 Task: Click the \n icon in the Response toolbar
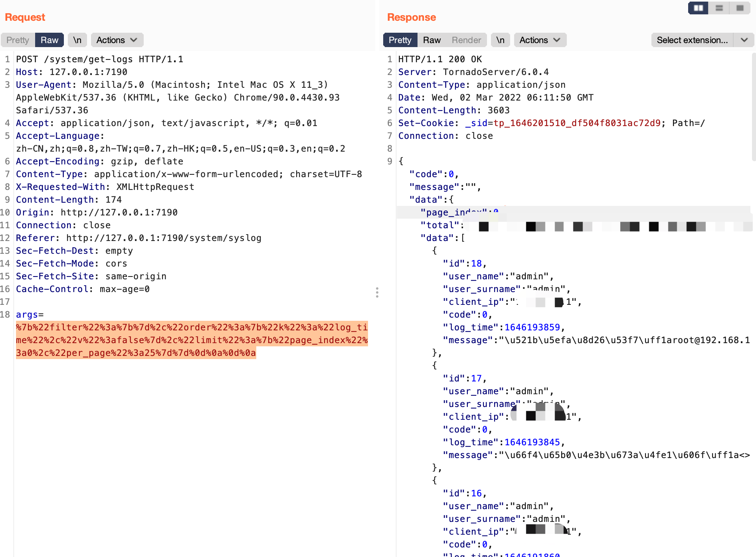click(x=500, y=40)
